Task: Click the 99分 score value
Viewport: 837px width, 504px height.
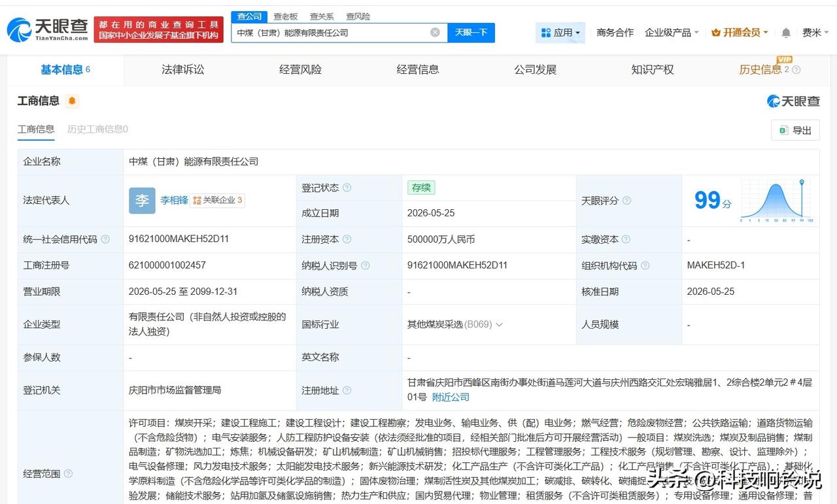Action: pos(712,201)
